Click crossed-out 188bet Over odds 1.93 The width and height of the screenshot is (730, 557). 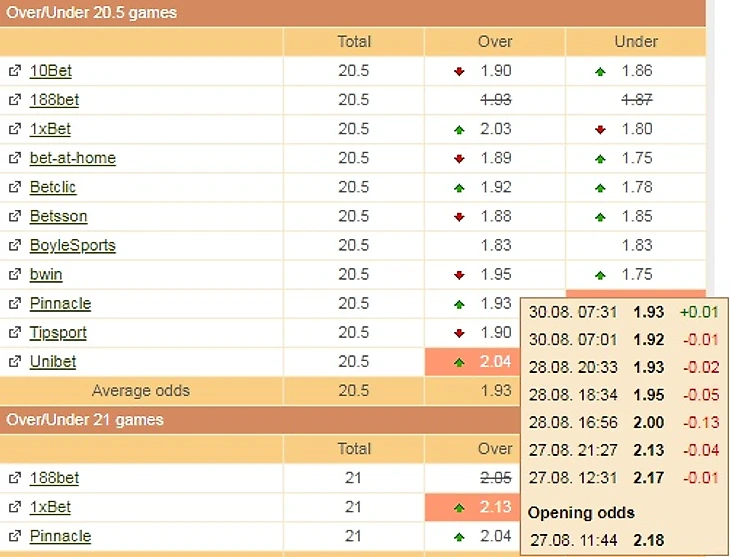[x=496, y=100]
